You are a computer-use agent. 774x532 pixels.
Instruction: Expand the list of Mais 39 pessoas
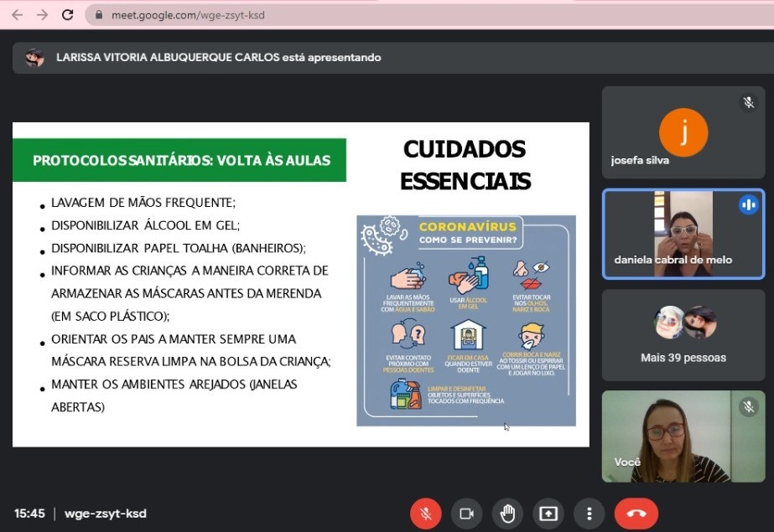(x=683, y=334)
